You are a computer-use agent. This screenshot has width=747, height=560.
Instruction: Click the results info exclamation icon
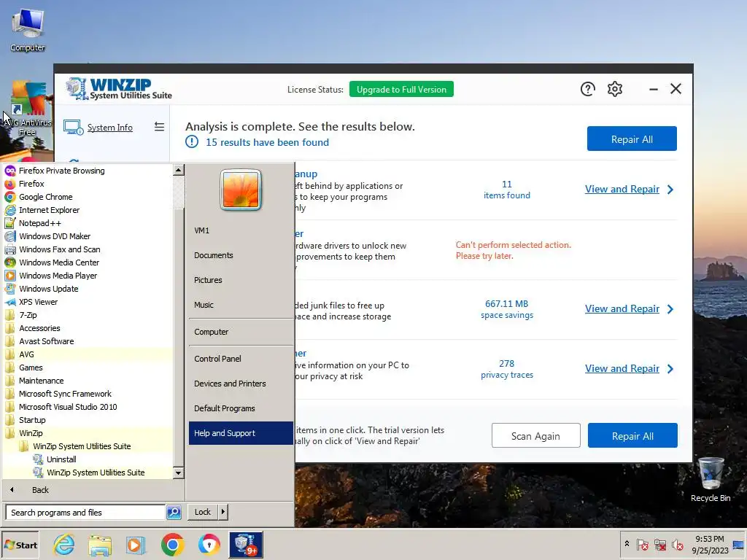(x=192, y=142)
